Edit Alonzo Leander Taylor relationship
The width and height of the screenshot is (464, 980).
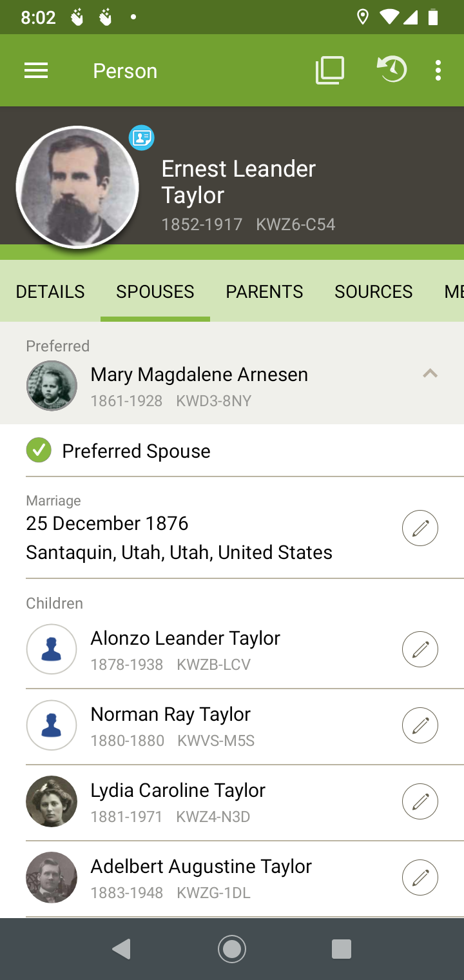pos(420,649)
